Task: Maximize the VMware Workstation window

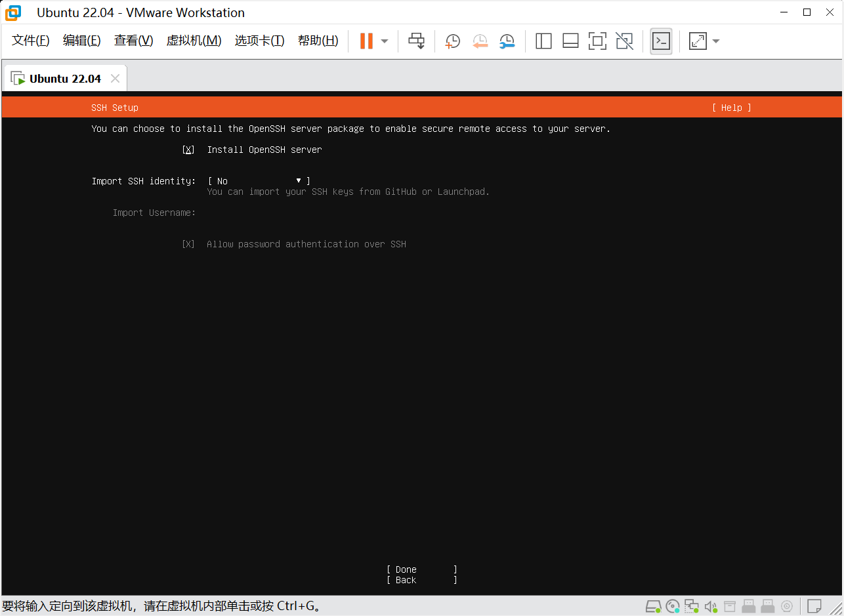Action: tap(807, 12)
